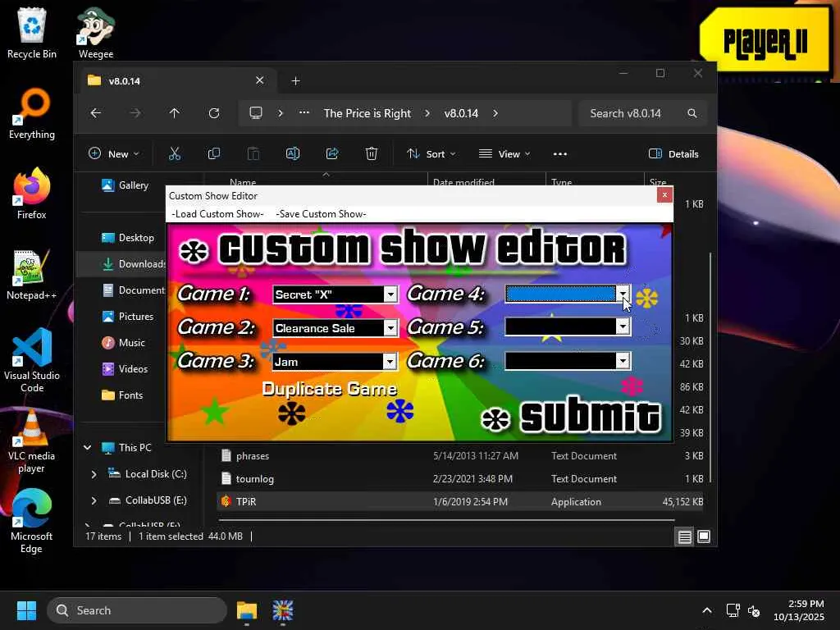Viewport: 840px width, 630px height.
Task: Click the TPiR game taskbar icon
Action: pos(283,610)
